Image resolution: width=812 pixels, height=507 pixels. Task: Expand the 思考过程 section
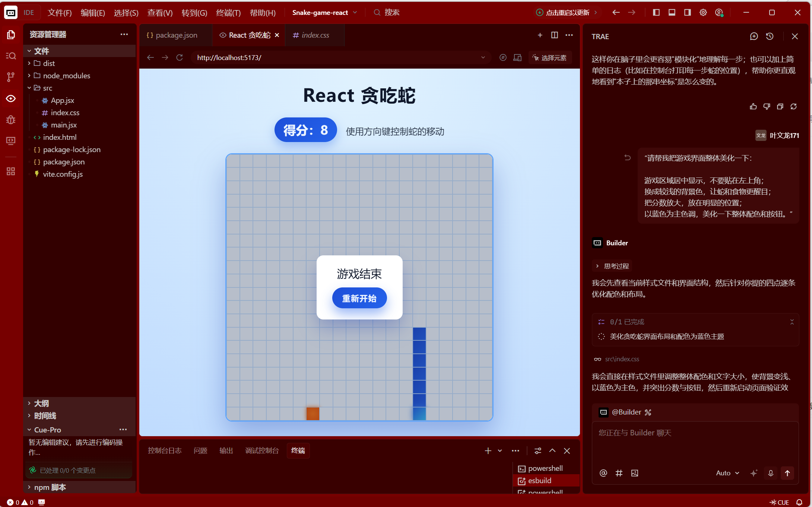click(612, 266)
